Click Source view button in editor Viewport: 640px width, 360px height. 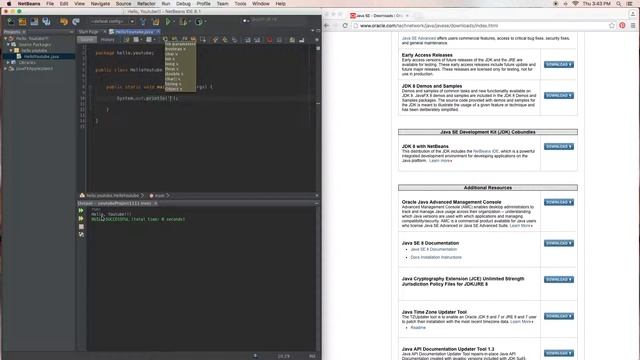87,40
